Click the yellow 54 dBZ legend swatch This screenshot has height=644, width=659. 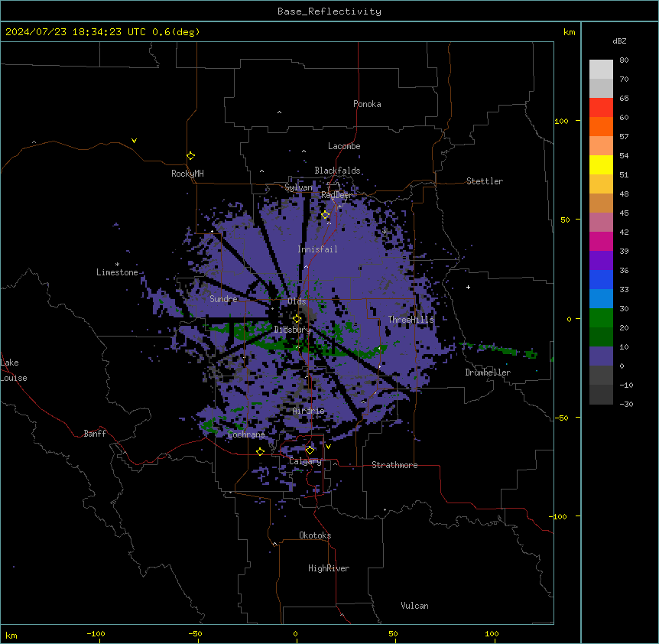click(601, 164)
